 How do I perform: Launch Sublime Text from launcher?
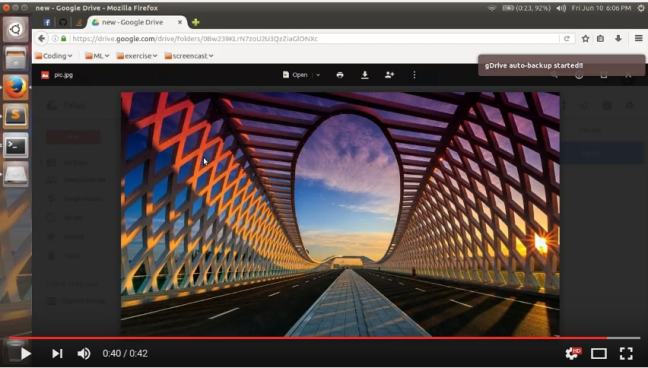[16, 116]
